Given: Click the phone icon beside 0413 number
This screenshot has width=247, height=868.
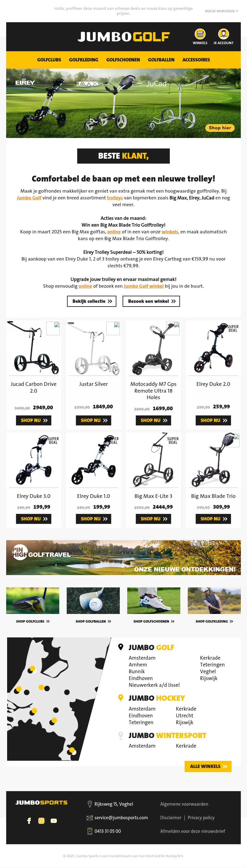Looking at the screenshot, I should pos(90,831).
